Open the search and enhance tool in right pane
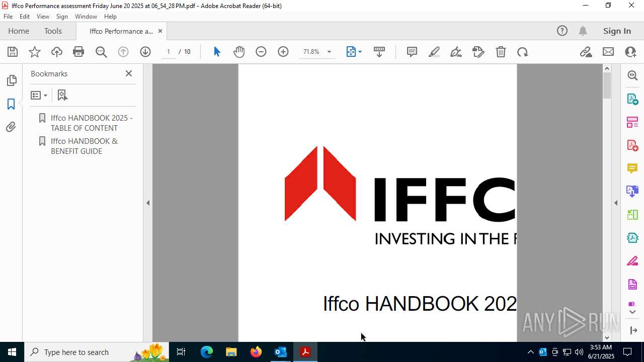Screen dimensions: 644x362 pyautogui.click(x=632, y=75)
